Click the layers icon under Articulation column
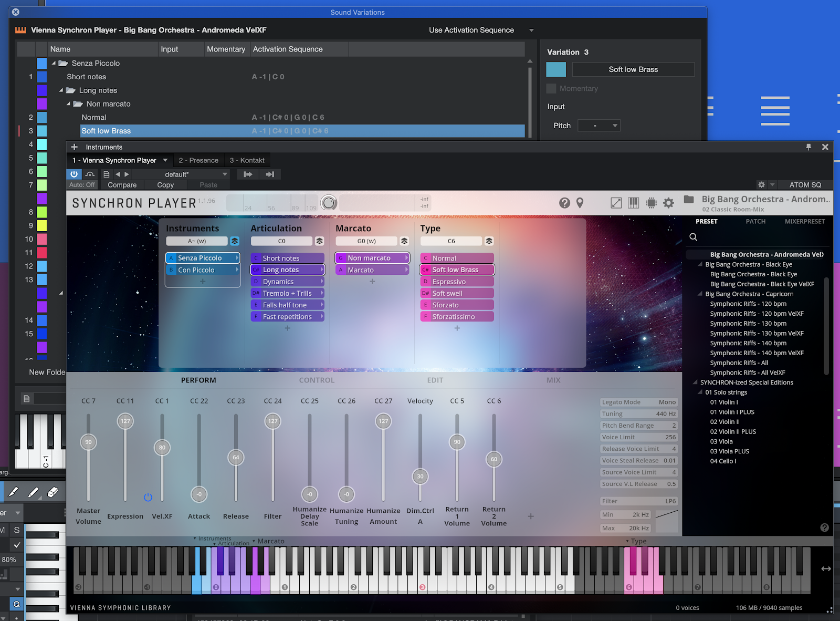The image size is (840, 621). (x=319, y=241)
